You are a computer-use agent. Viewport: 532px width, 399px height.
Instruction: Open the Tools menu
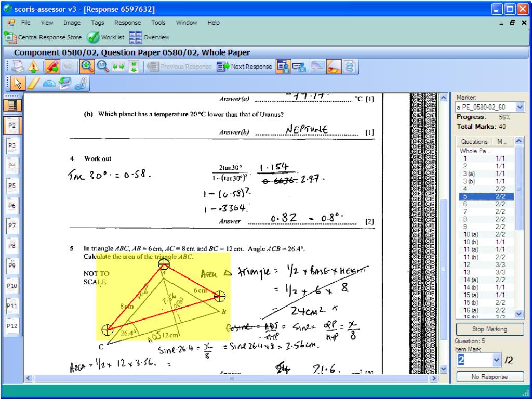[158, 23]
